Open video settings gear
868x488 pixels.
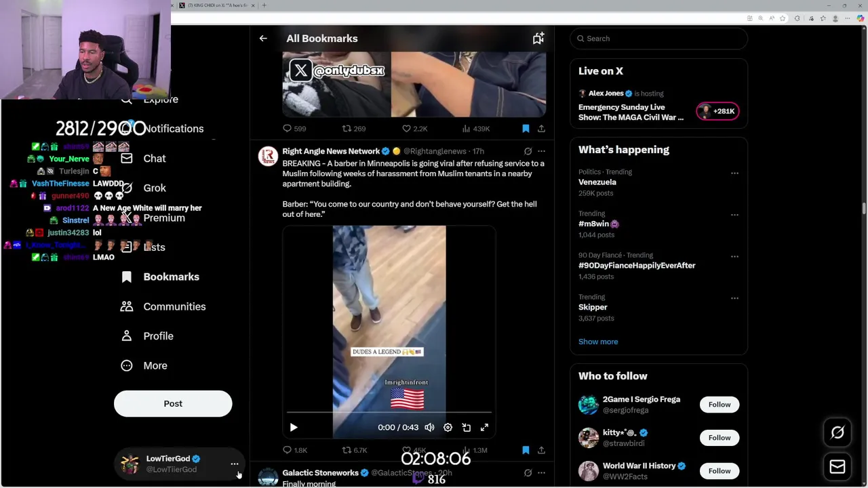click(448, 428)
